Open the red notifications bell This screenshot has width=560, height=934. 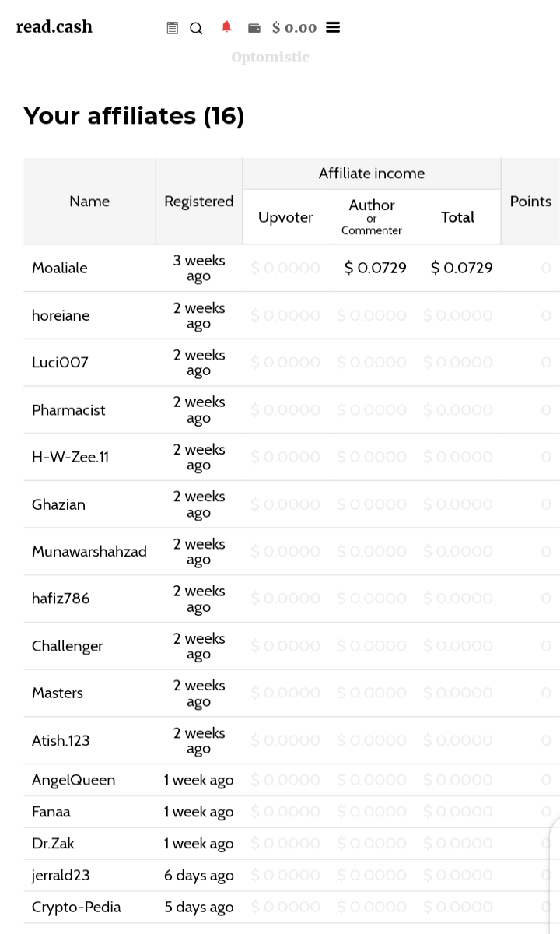[x=226, y=27]
